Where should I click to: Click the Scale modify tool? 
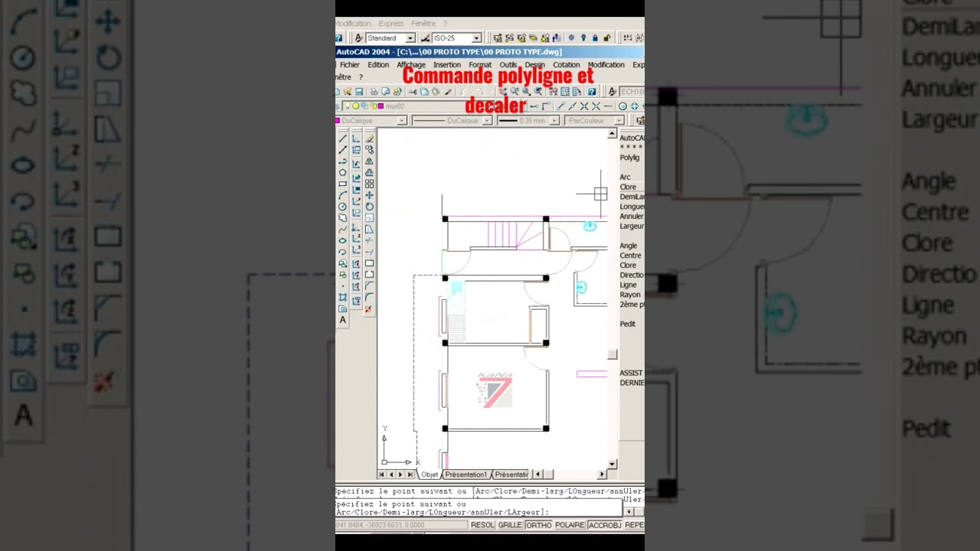click(370, 218)
